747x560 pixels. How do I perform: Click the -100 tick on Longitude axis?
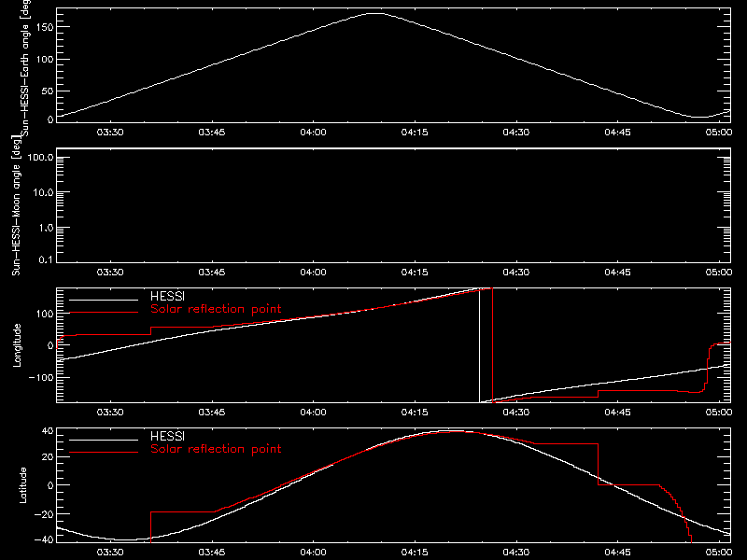[x=41, y=377]
